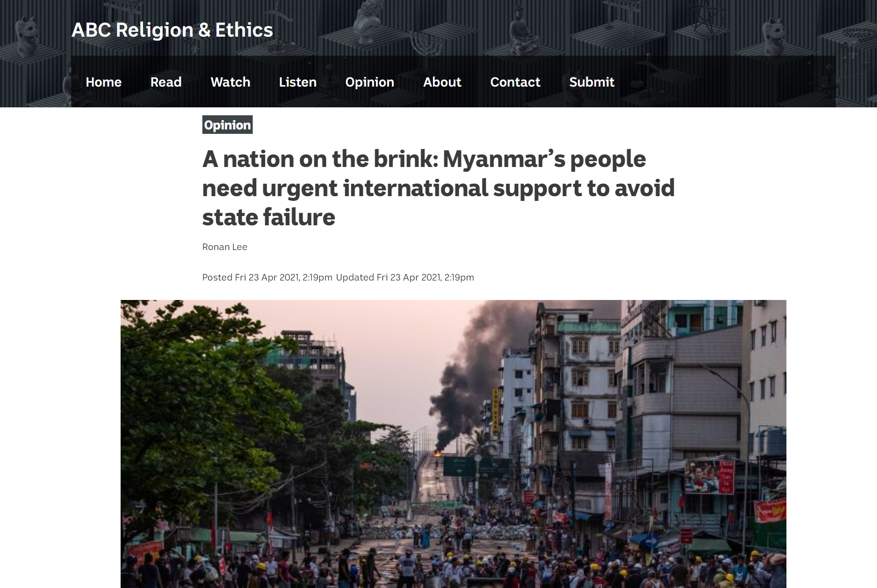The image size is (877, 588).
Task: Open the Home navigation link
Action: (x=103, y=82)
